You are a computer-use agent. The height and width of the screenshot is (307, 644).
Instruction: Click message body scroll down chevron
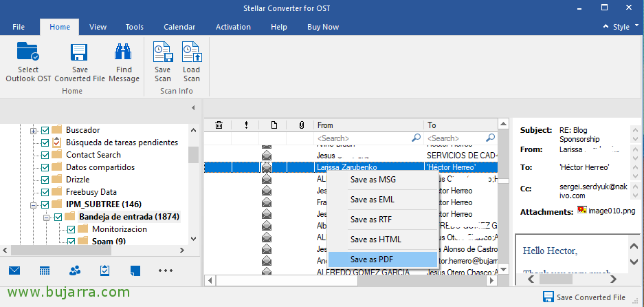634,262
